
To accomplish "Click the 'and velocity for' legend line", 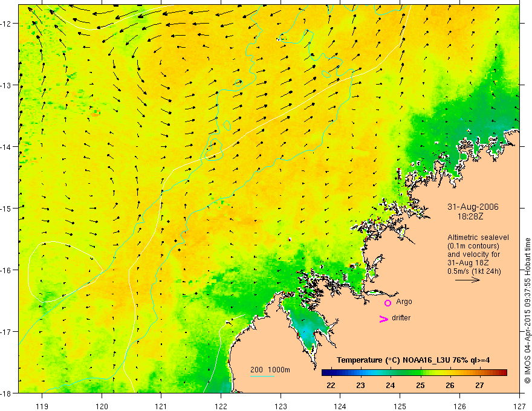I will coord(473,254).
